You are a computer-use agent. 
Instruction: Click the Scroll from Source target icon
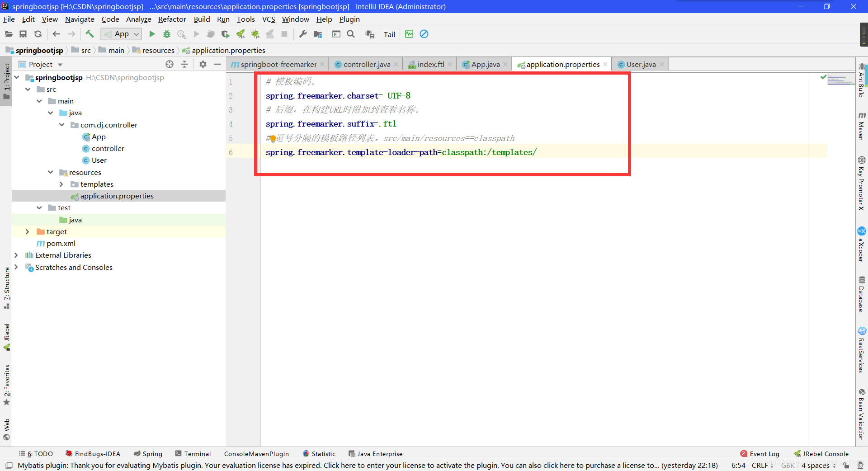[x=170, y=64]
